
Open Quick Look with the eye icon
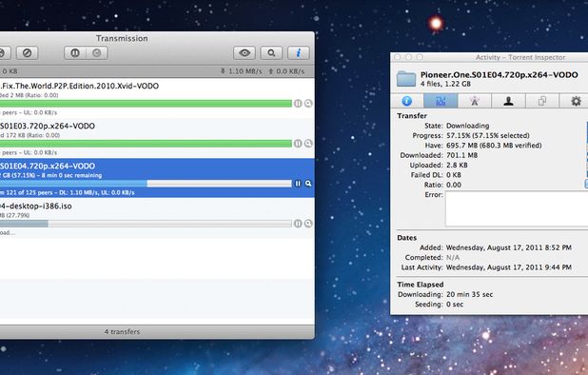(x=245, y=53)
